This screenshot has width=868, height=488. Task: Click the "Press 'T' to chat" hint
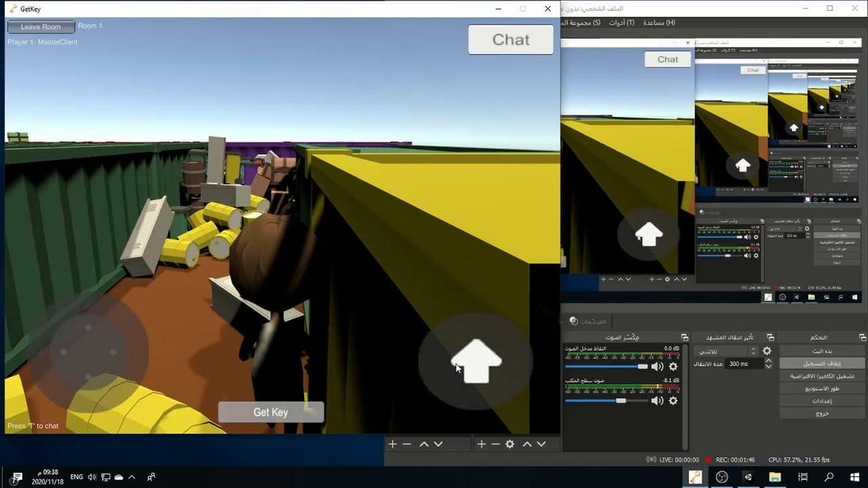coord(33,426)
